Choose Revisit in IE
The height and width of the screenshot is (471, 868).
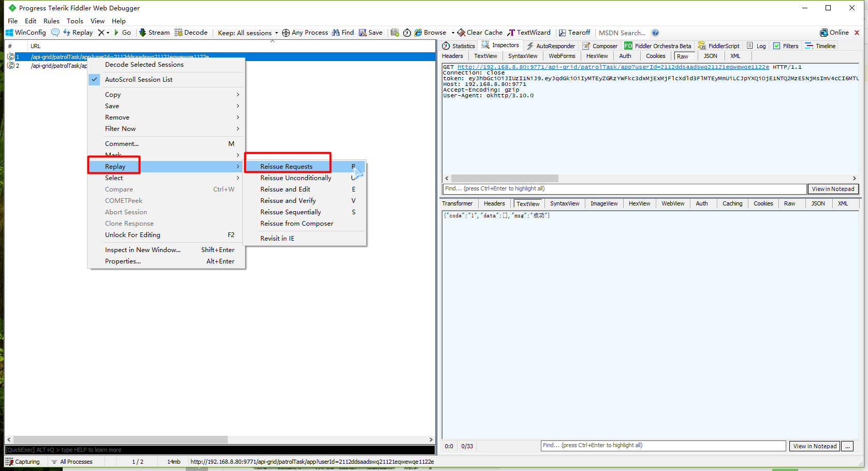[305, 238]
